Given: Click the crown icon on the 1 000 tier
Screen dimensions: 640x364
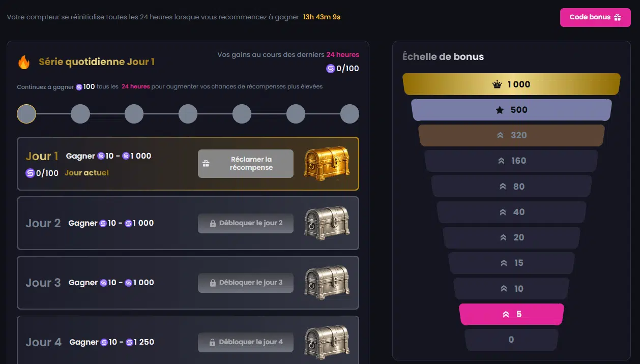Looking at the screenshot, I should pos(497,84).
